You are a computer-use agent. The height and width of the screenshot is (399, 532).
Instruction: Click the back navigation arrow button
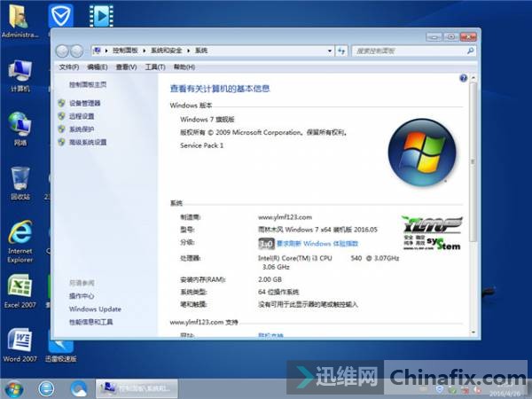(62, 51)
